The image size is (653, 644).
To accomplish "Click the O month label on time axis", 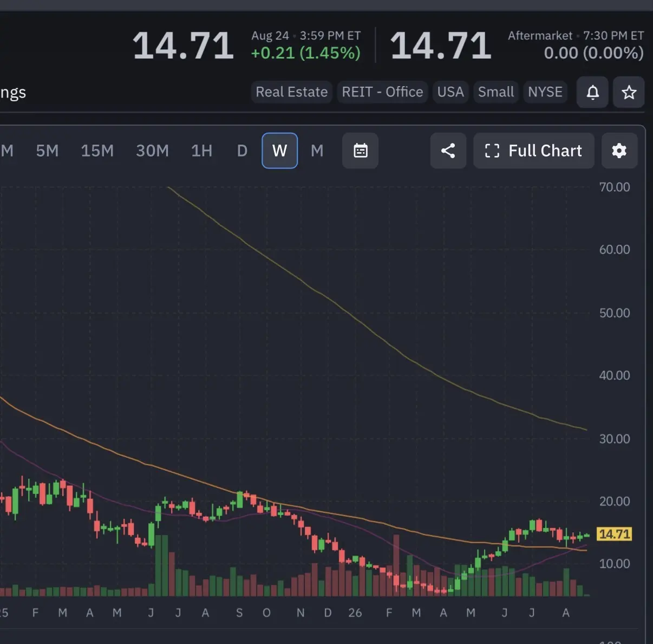I will point(266,613).
